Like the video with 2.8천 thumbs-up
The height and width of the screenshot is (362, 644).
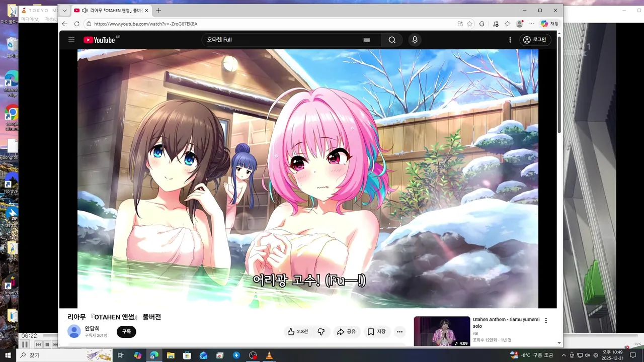[x=297, y=332]
